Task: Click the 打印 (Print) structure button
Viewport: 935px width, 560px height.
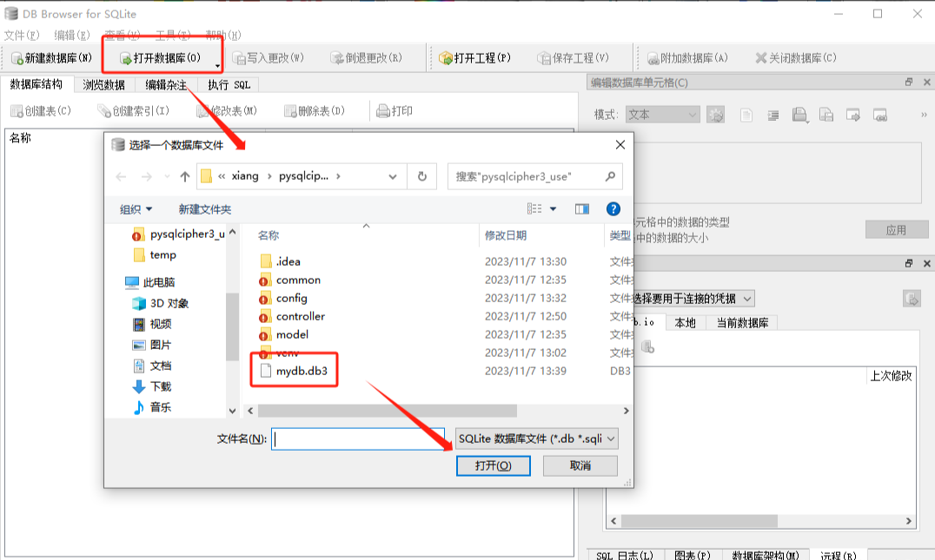Action: click(395, 111)
